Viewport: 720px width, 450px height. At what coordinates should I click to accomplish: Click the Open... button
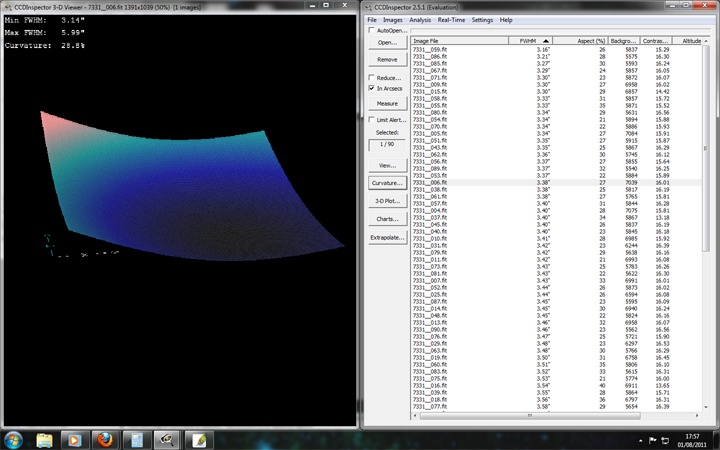pyautogui.click(x=388, y=43)
